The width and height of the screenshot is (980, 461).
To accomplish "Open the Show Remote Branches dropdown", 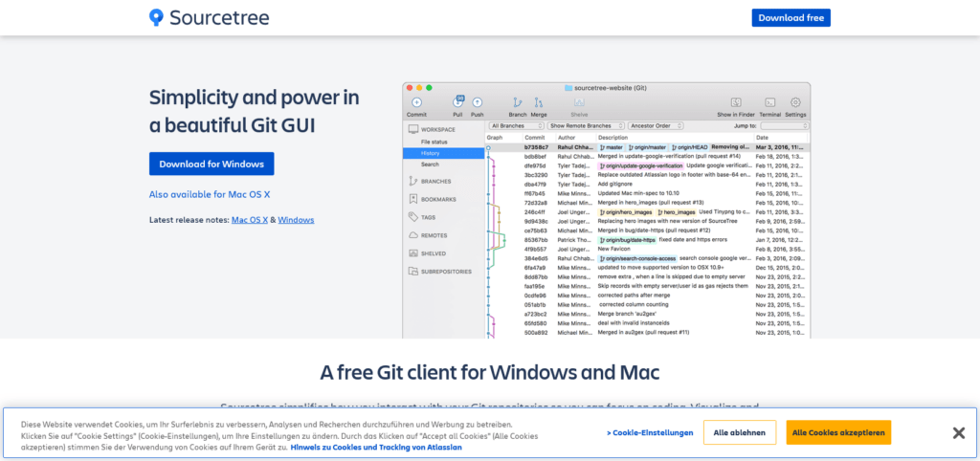I will coord(586,125).
